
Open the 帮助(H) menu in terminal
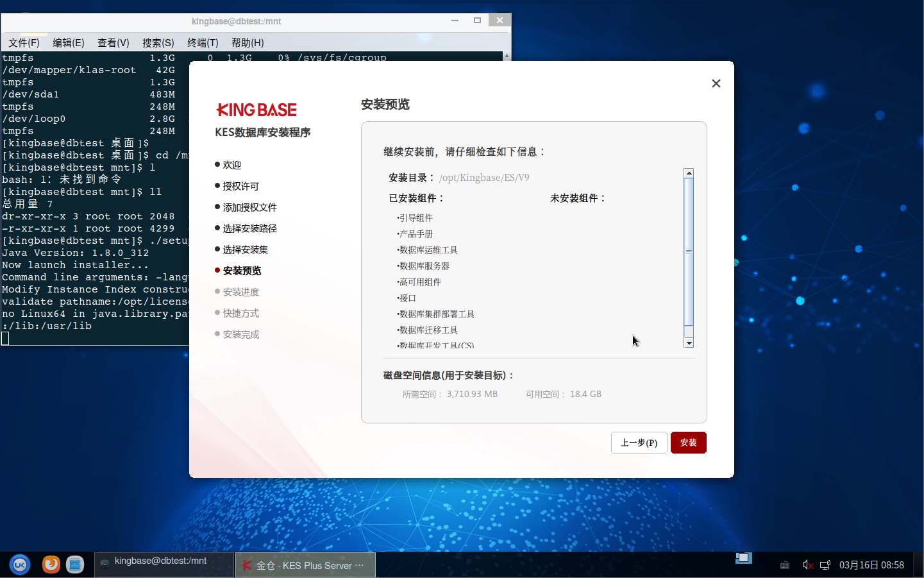point(248,43)
